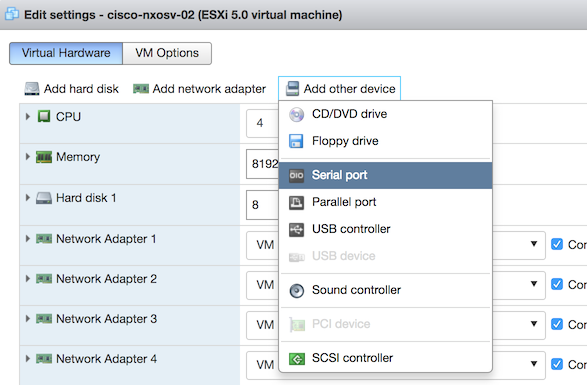
Task: Click the CD/DVD drive disc icon
Action: pos(296,115)
